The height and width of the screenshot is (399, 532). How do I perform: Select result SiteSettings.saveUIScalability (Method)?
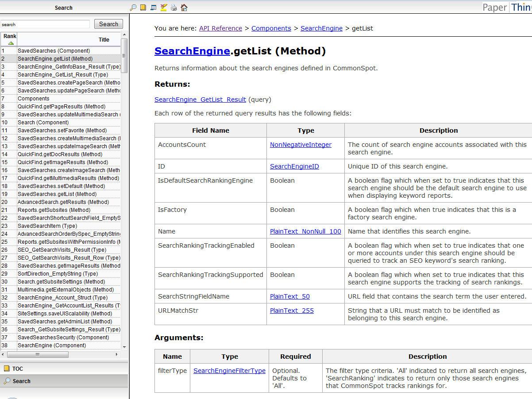pos(60,314)
